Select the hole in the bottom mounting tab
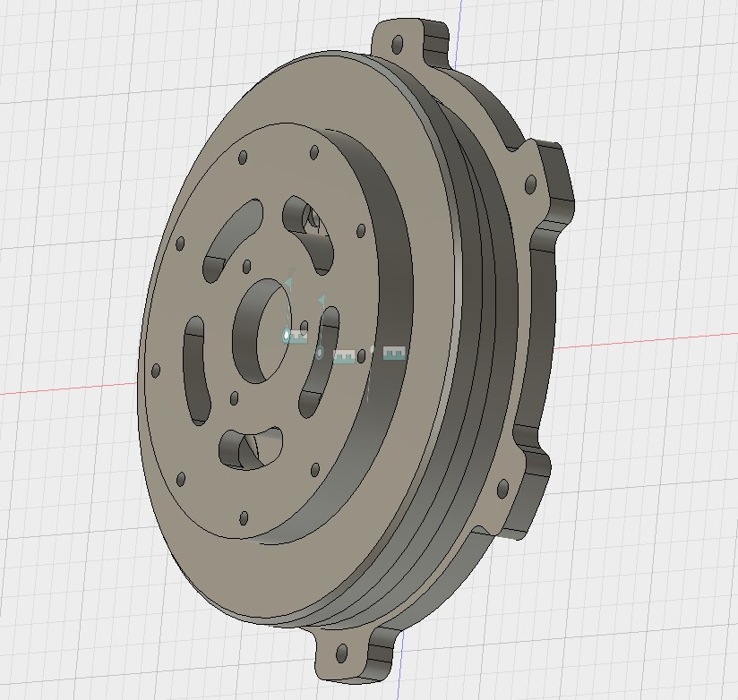738x700 pixels. tap(342, 653)
